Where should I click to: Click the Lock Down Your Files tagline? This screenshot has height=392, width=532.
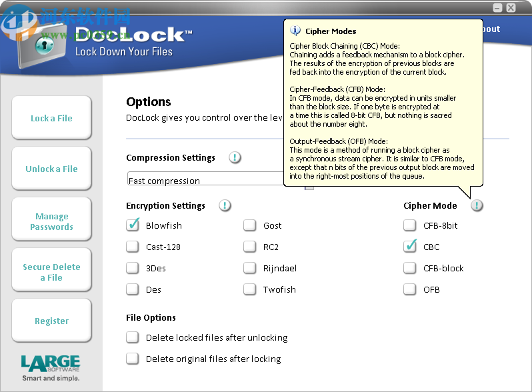tap(124, 51)
